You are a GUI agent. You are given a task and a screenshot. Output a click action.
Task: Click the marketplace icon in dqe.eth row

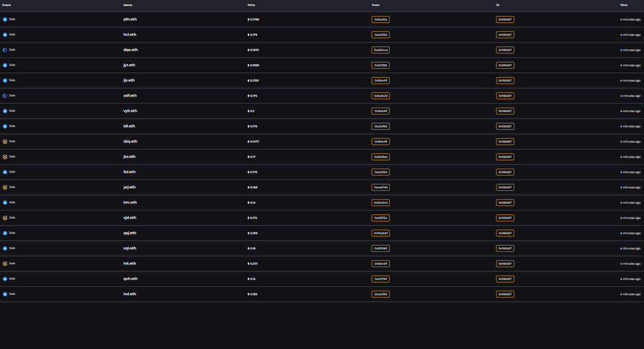5,50
